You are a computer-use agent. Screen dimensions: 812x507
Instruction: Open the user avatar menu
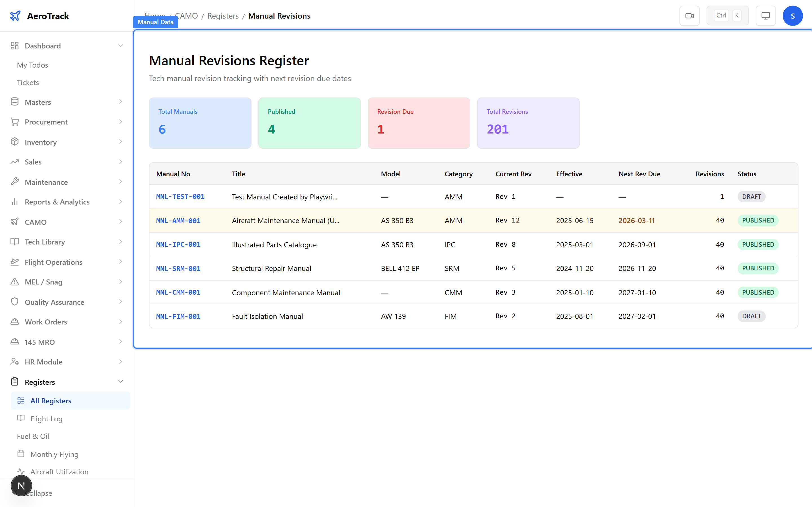point(793,15)
